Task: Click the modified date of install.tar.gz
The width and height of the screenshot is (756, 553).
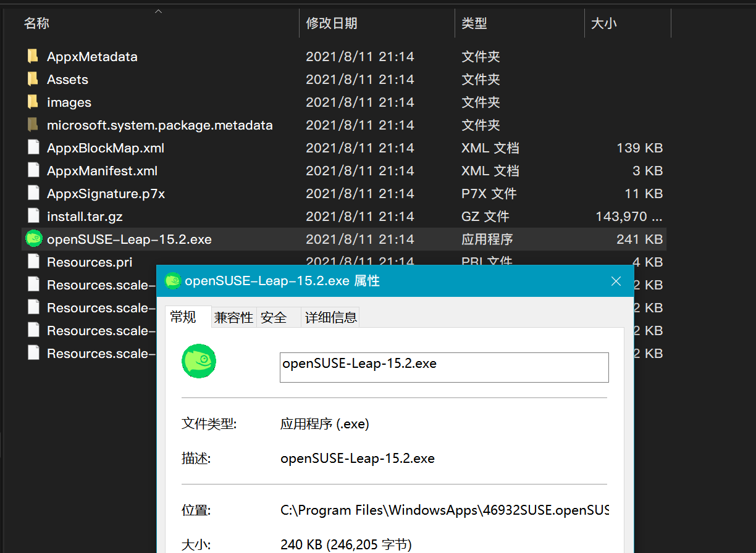Action: pos(360,217)
